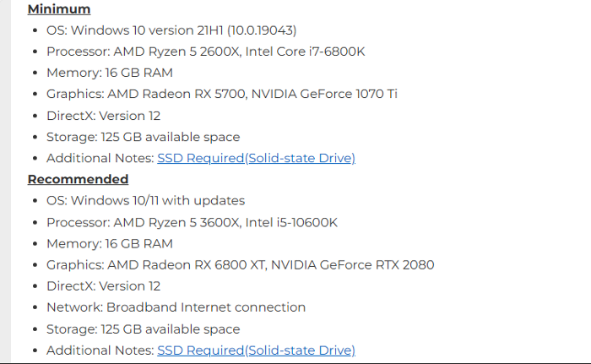Screen dimensions: 591x364
Task: Click the Storage line under Minimum
Action: tap(143, 137)
